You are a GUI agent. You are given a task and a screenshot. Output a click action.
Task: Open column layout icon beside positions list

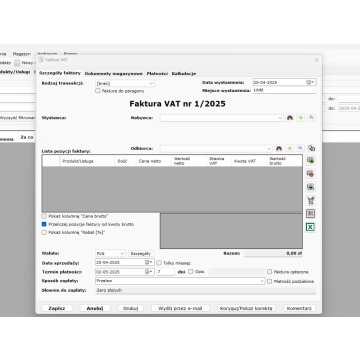tap(310, 214)
